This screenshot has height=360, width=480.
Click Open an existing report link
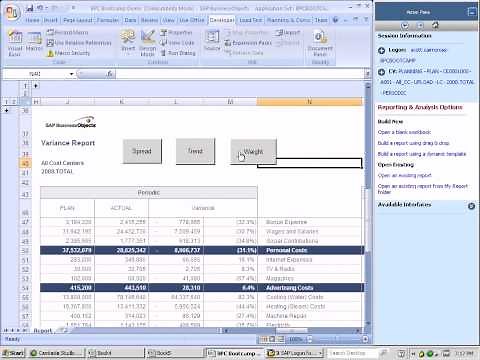point(405,175)
